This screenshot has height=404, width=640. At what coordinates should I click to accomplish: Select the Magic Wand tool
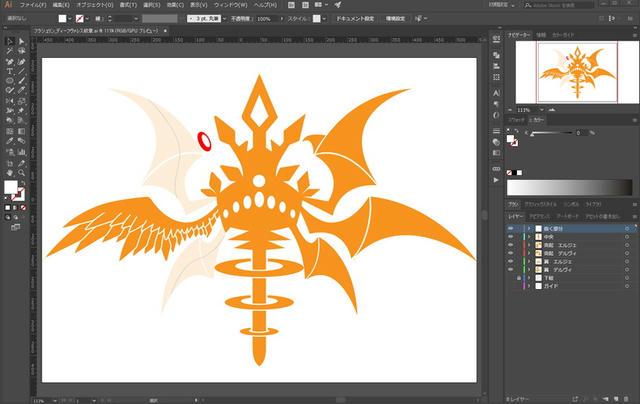(10, 51)
